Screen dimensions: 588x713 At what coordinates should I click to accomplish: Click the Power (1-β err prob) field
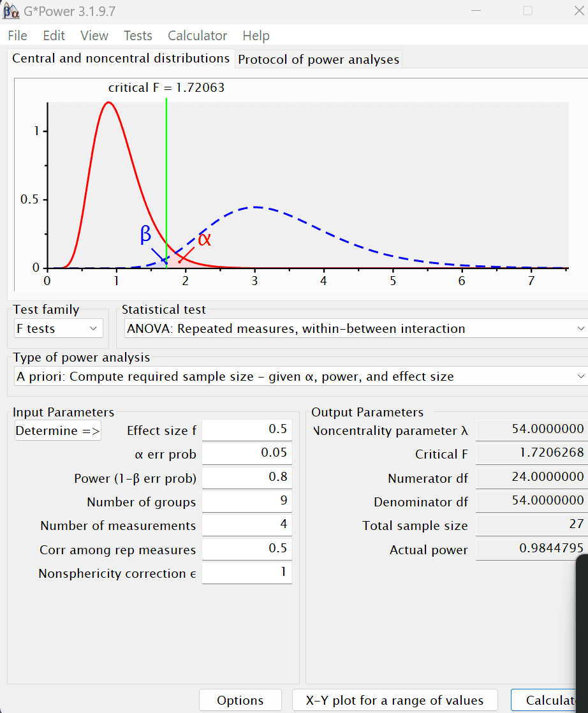coord(247,478)
